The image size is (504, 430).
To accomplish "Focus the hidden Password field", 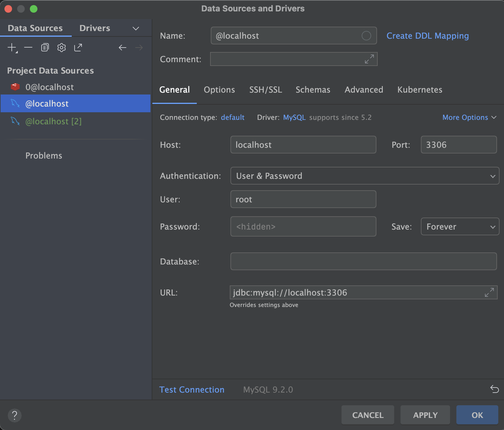I will tap(303, 226).
